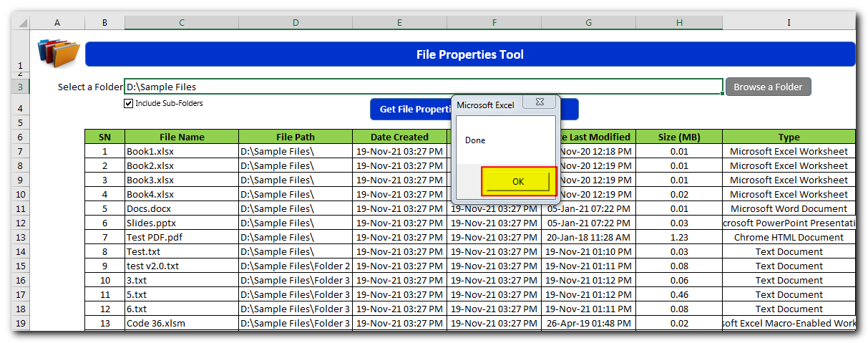This screenshot has height=343, width=868.
Task: Toggle the Include Sub-Folders checkbox
Action: pos(129,103)
